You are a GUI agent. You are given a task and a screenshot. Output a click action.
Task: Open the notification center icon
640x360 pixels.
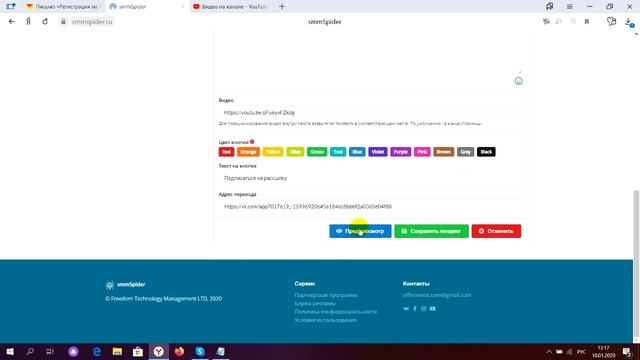(627, 351)
